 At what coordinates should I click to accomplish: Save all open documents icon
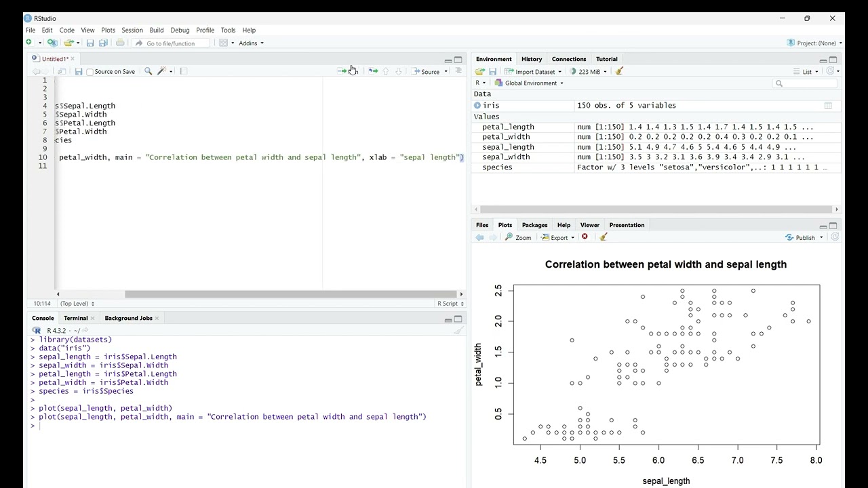[x=103, y=43]
